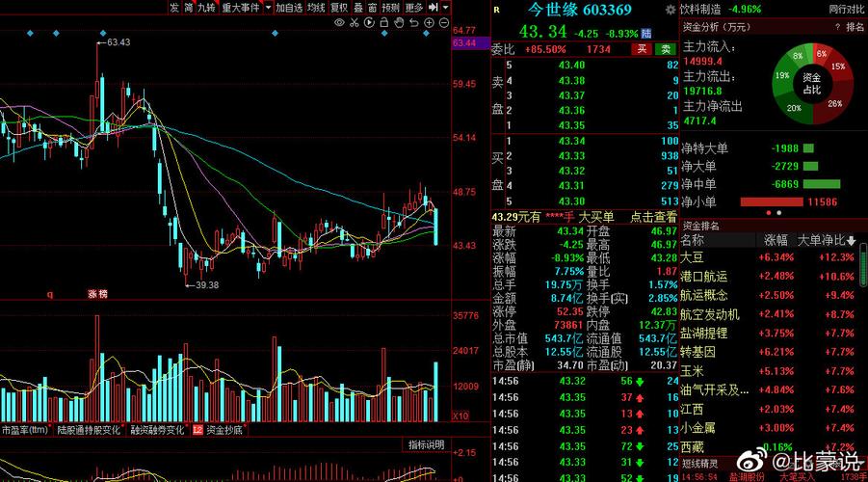Click the X10 volume scale label
This screenshot has height=482, width=868.
[x=460, y=416]
